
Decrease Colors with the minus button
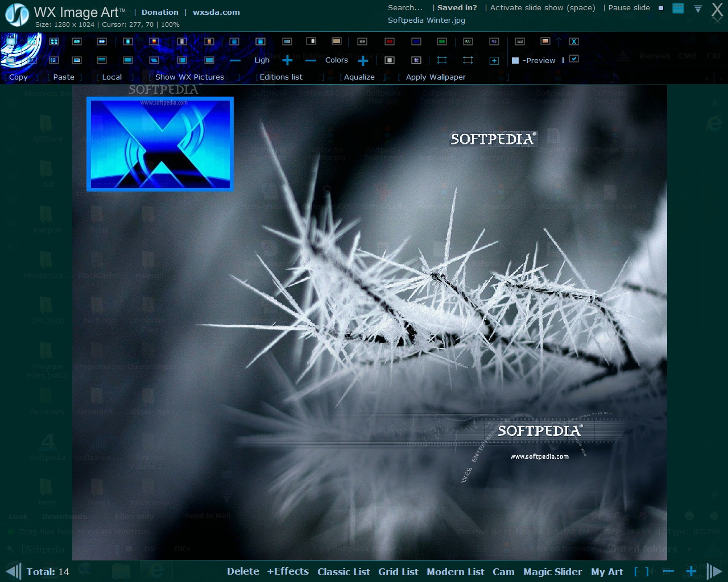click(x=311, y=60)
